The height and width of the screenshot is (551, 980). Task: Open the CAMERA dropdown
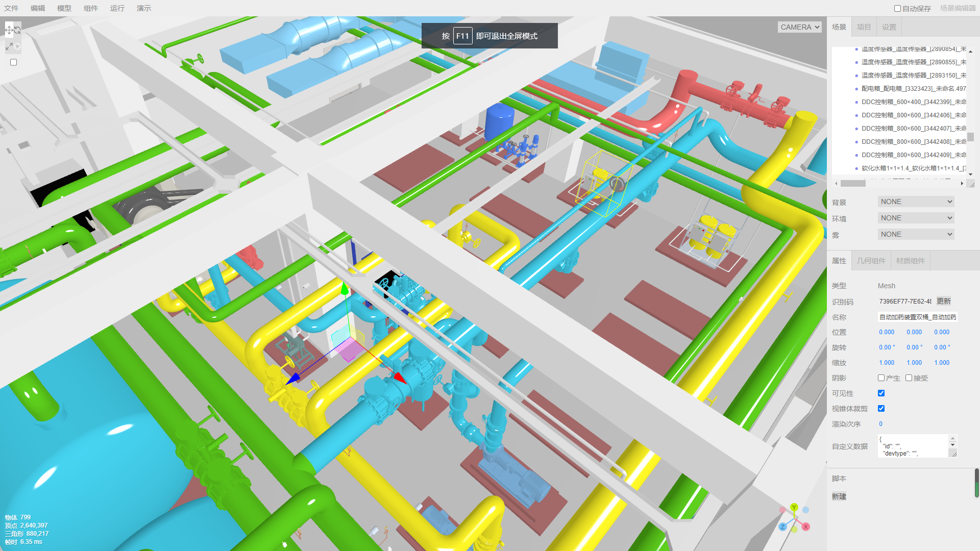coord(799,27)
